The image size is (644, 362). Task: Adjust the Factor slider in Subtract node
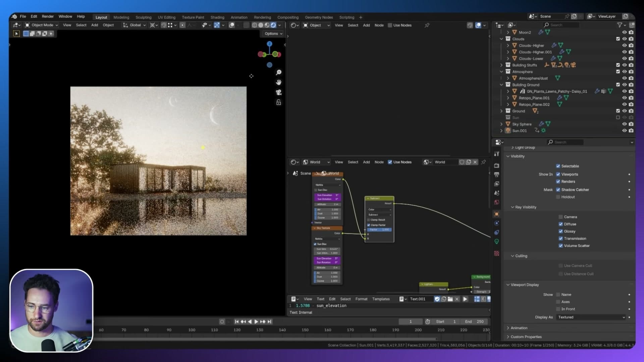380,230
